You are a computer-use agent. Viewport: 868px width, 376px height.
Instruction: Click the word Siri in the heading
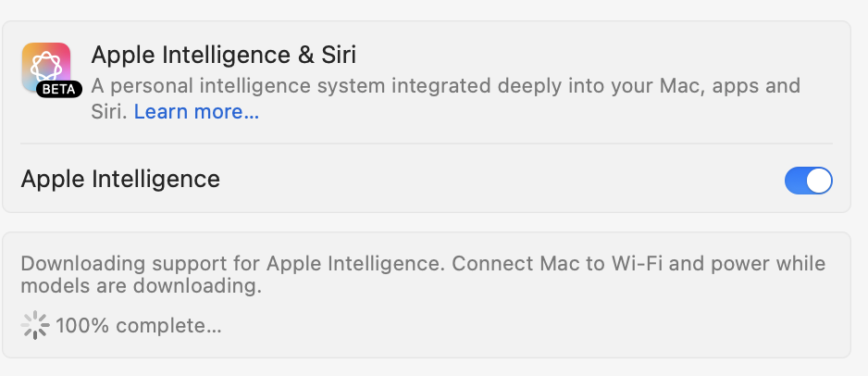(x=339, y=55)
